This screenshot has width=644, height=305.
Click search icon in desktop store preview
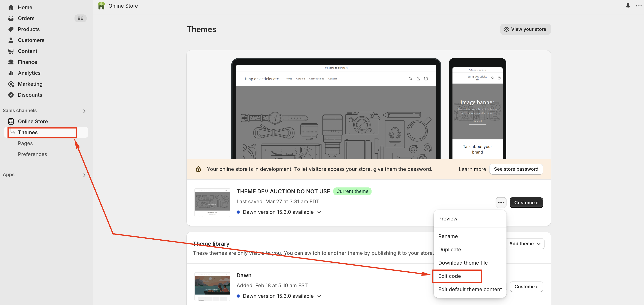pyautogui.click(x=410, y=78)
